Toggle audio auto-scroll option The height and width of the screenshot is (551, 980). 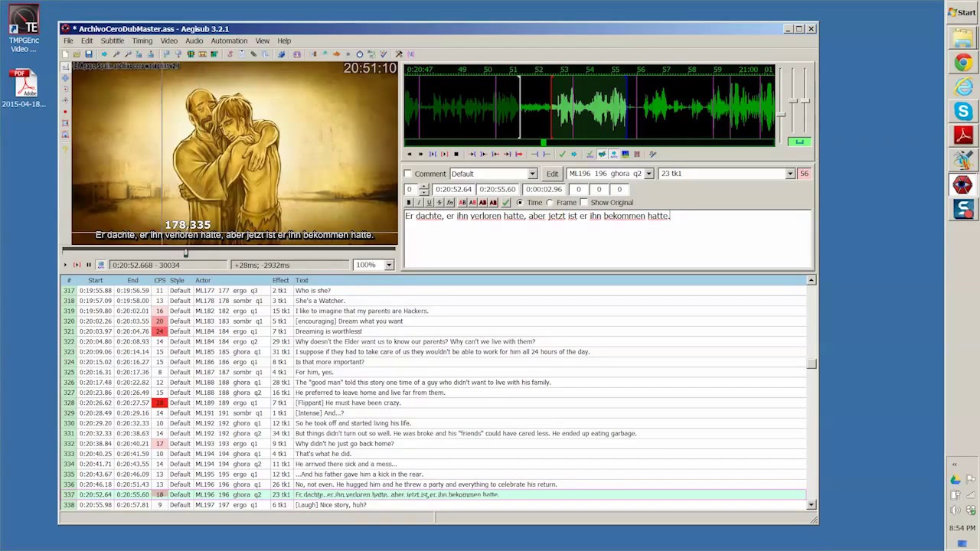(613, 154)
